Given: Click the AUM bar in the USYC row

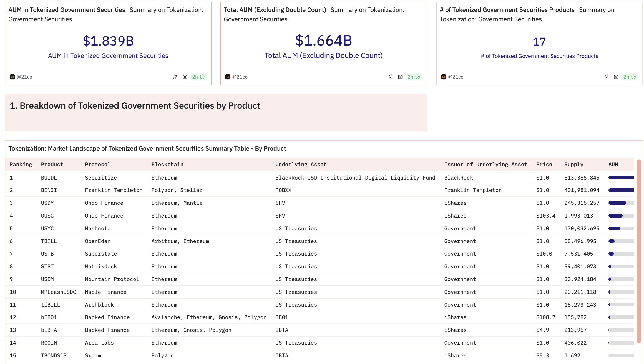Looking at the screenshot, I should 621,229.
